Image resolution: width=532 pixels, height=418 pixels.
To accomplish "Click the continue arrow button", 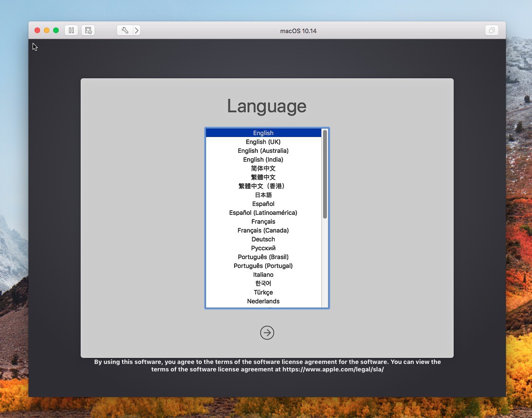I will point(267,333).
